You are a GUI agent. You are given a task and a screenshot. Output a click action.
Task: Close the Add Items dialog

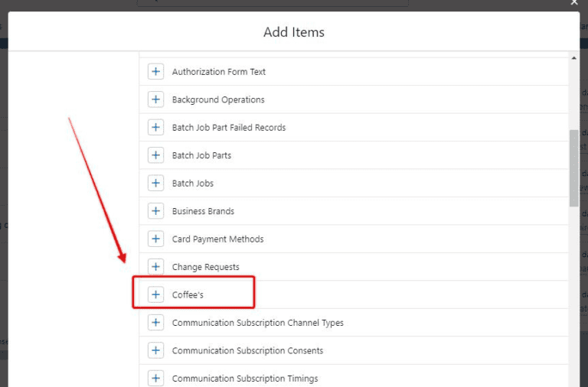click(x=574, y=3)
